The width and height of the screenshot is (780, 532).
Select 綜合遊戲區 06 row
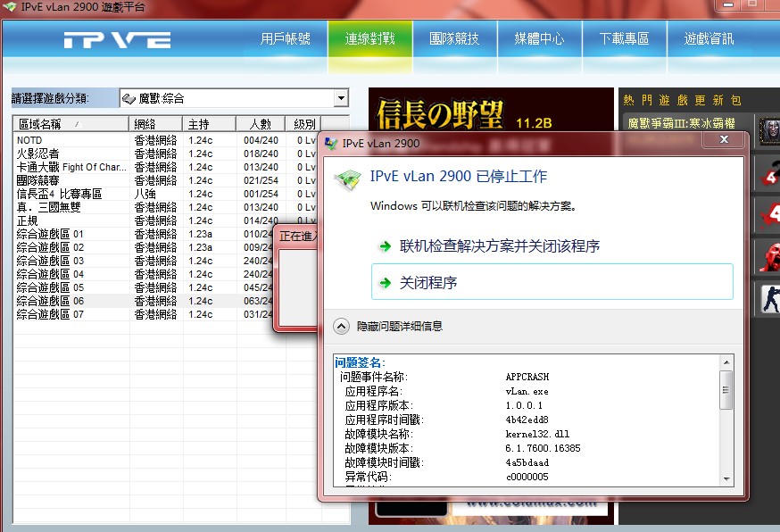click(145, 301)
